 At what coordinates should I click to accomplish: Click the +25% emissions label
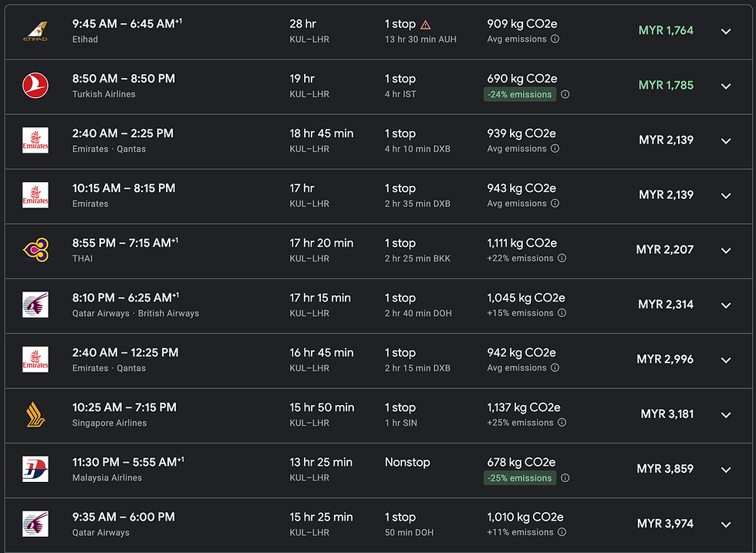pyautogui.click(x=520, y=423)
